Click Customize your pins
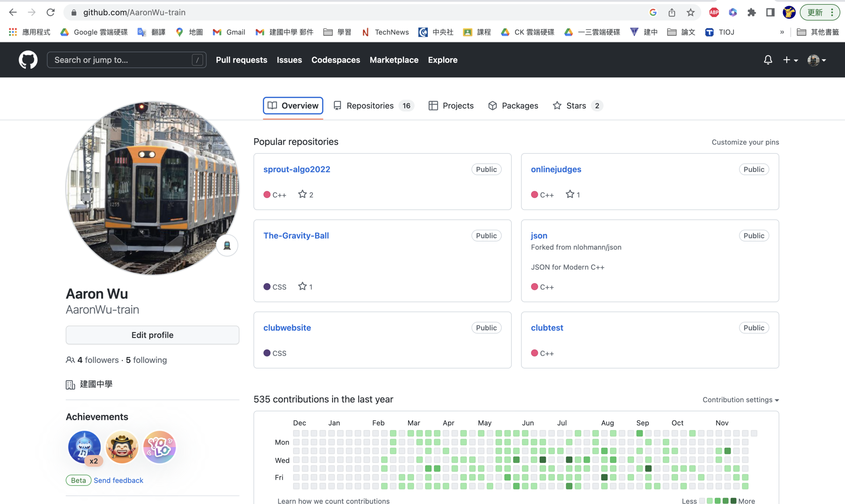This screenshot has width=845, height=504. click(745, 142)
